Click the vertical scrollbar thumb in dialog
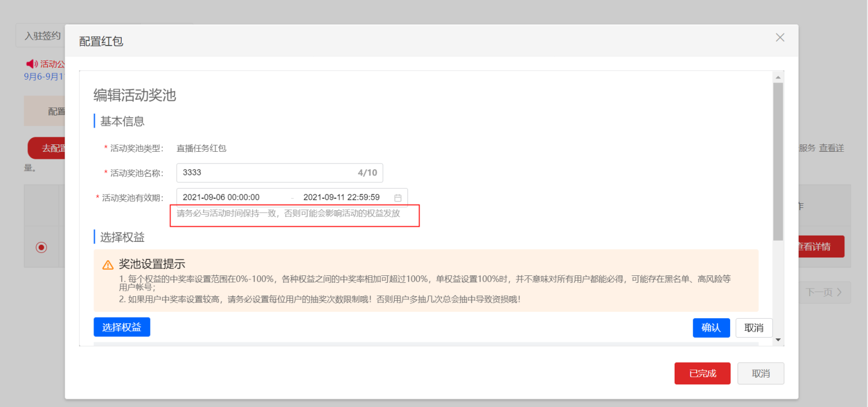868x407 pixels. tap(778, 162)
